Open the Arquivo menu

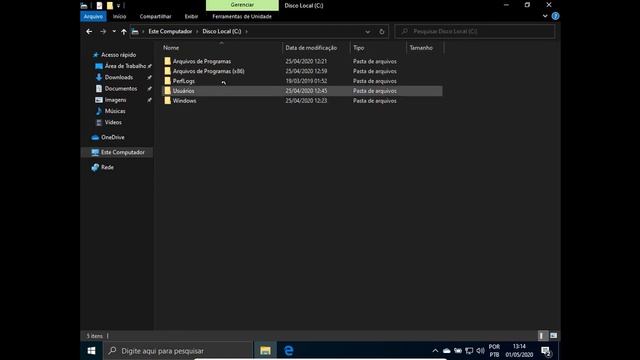[x=93, y=16]
